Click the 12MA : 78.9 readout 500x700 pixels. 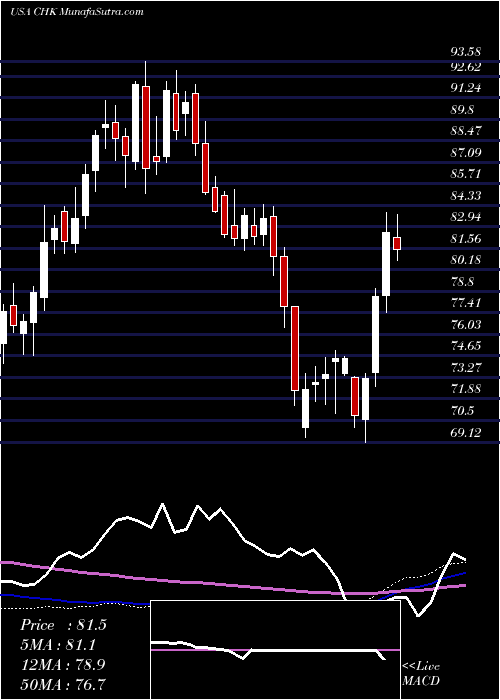tap(63, 664)
